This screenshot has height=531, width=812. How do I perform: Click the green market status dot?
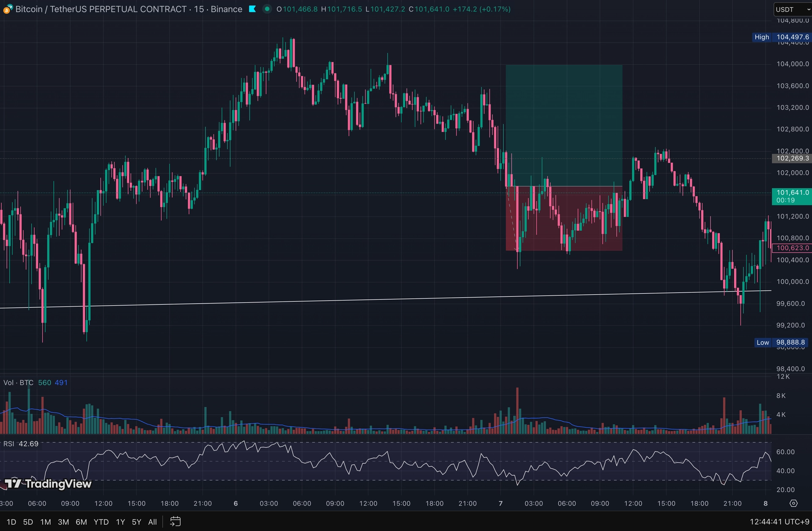click(x=267, y=9)
